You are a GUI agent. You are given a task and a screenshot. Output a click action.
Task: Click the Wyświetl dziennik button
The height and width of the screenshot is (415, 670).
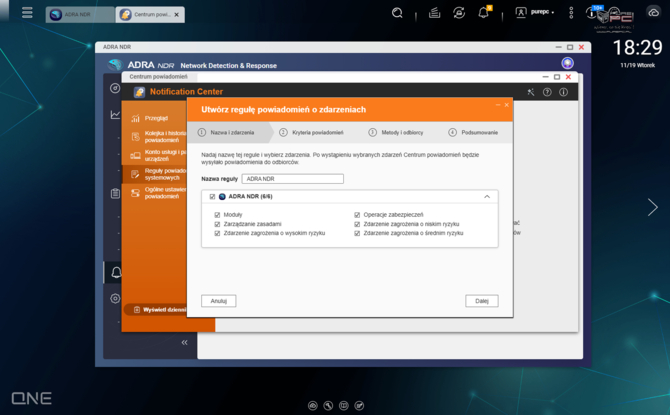click(156, 309)
